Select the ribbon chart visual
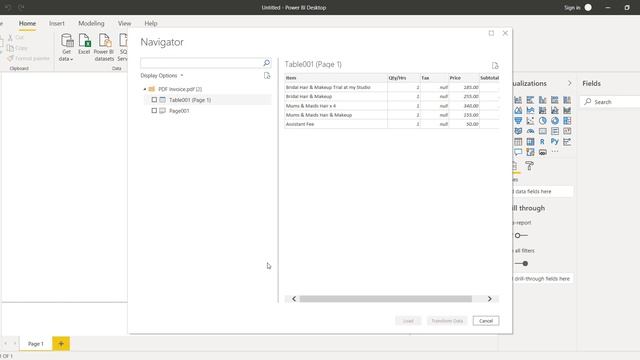Image resolution: width=640 pixels, height=360 pixels. (x=567, y=110)
